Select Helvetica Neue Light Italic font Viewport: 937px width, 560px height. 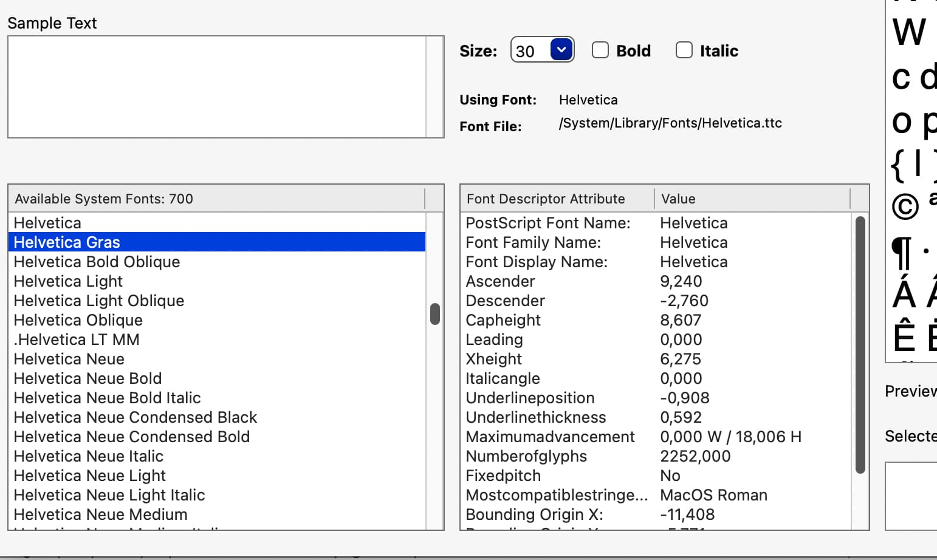[x=217, y=495]
